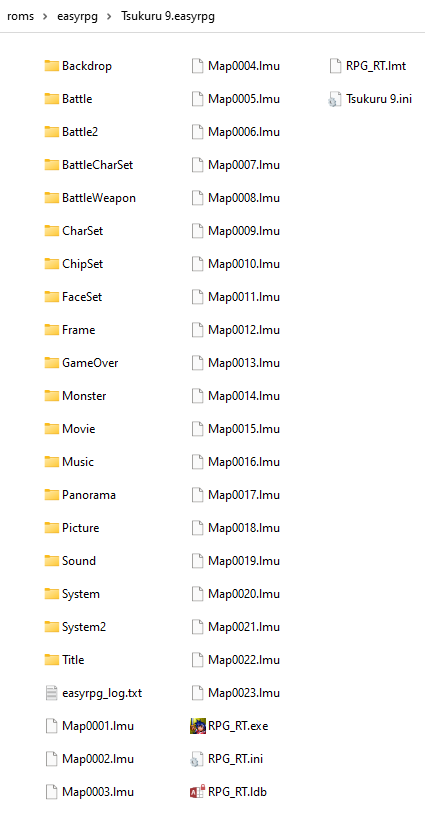Select the file Map0023.lmu
The image size is (425, 828).
(235, 693)
